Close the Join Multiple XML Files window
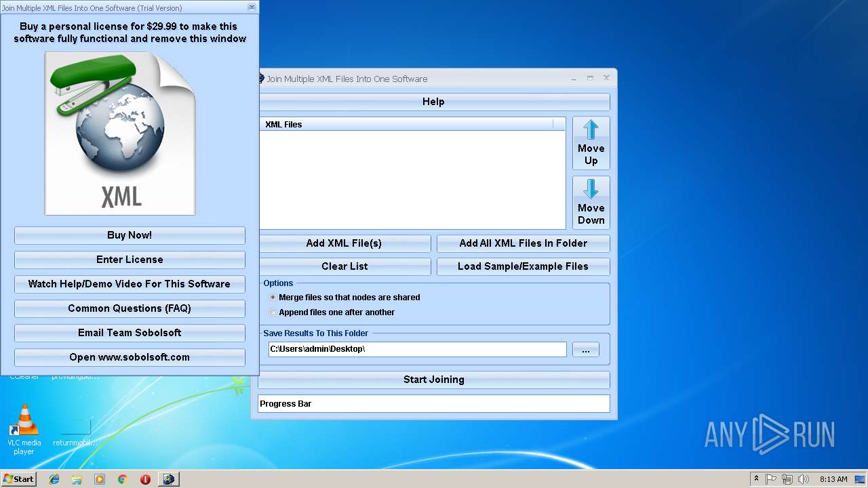 [606, 78]
